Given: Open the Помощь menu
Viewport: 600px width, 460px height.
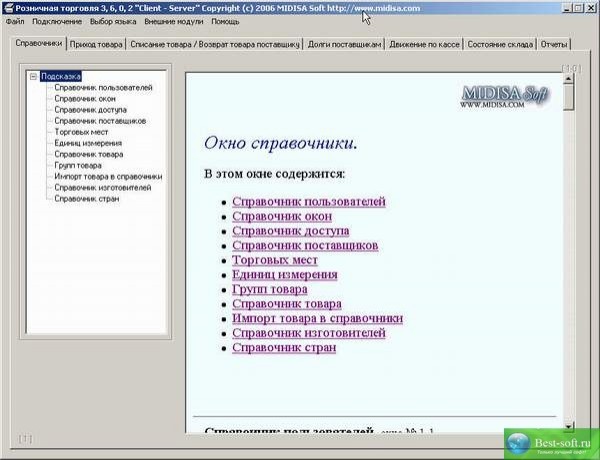Looking at the screenshot, I should point(225,21).
